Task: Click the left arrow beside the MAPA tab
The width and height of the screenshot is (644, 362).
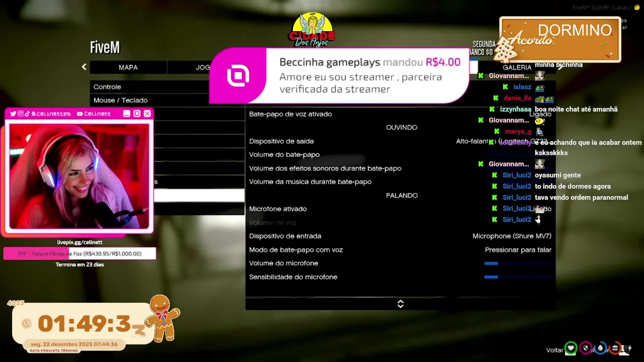Action: pyautogui.click(x=84, y=67)
